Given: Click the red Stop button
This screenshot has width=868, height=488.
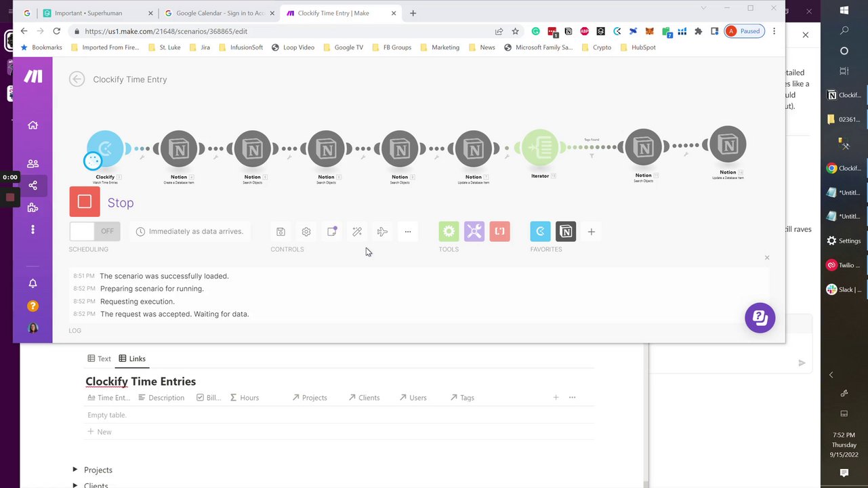Looking at the screenshot, I should coord(85,202).
